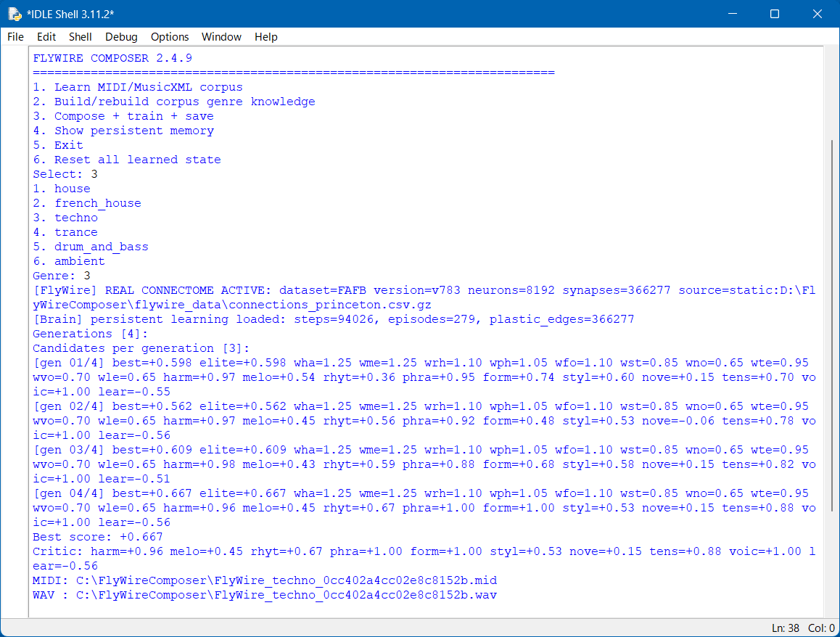
Task: Click the Col: 0 column indicator in the status bar
Action: coord(821,628)
